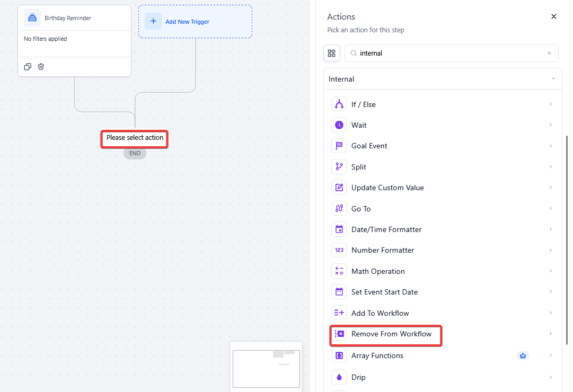The image size is (573, 392).
Task: Click the Update Custom Value edit icon
Action: click(x=339, y=188)
